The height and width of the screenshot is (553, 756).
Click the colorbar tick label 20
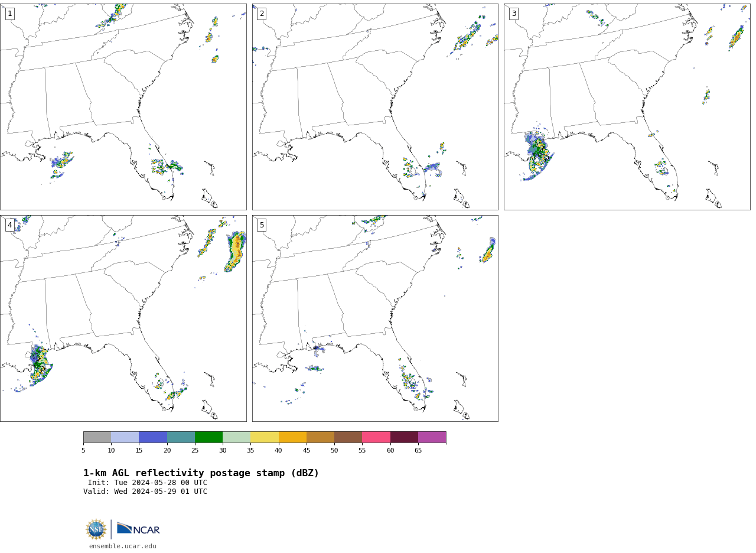point(167,451)
